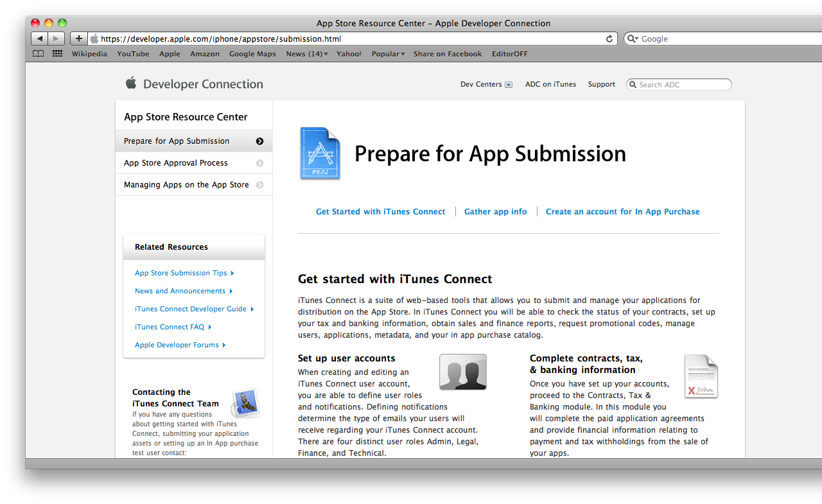
Task: Open Google Maps bookmark
Action: pyautogui.click(x=252, y=54)
